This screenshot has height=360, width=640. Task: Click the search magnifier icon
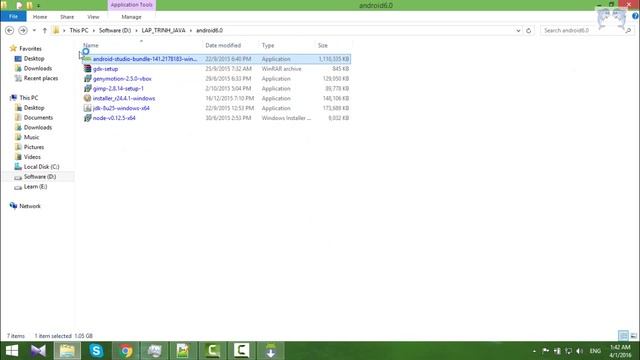pyautogui.click(x=628, y=31)
